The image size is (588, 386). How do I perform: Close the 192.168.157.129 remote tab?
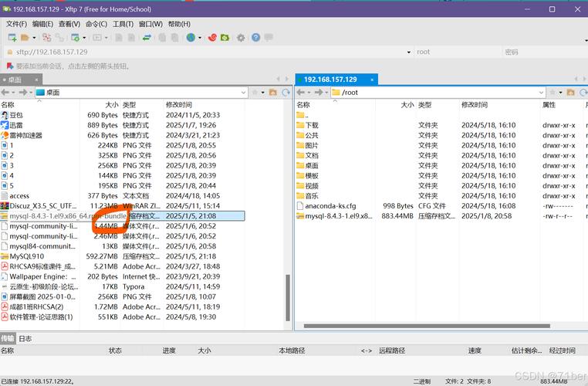[372, 80]
